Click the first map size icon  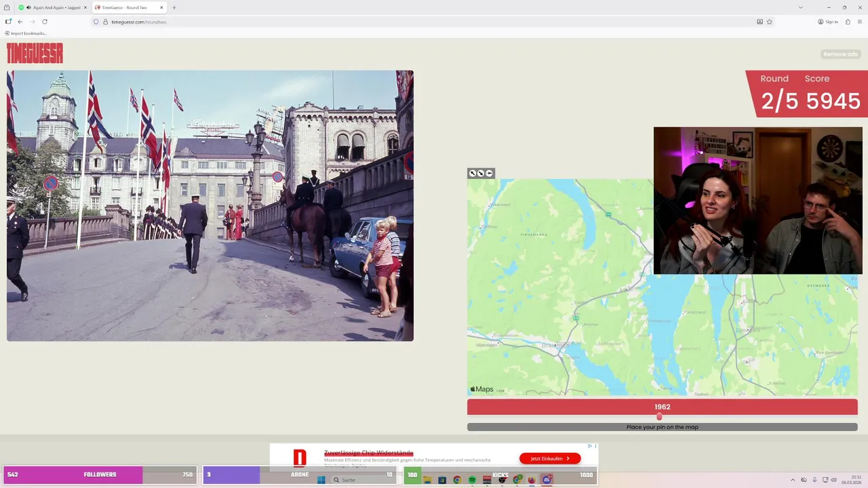(x=473, y=174)
